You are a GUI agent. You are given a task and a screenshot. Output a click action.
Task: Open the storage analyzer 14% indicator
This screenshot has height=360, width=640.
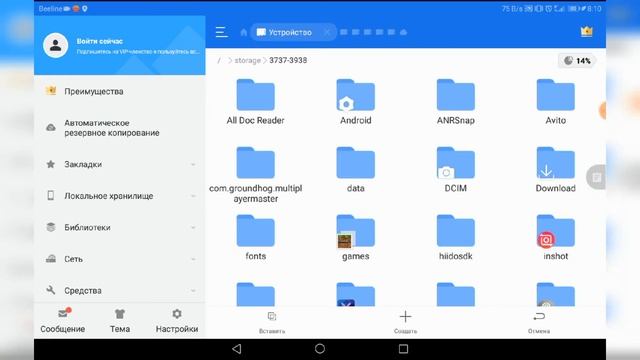(x=577, y=61)
